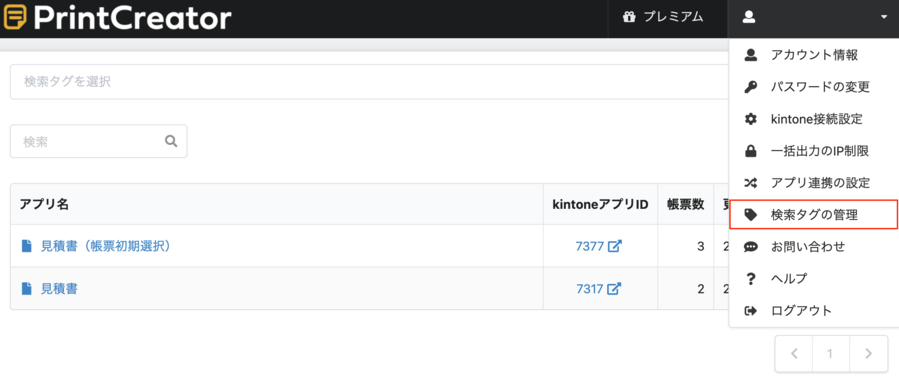Open kintone app ID 7377 link
The image size is (899, 383).
(x=590, y=247)
